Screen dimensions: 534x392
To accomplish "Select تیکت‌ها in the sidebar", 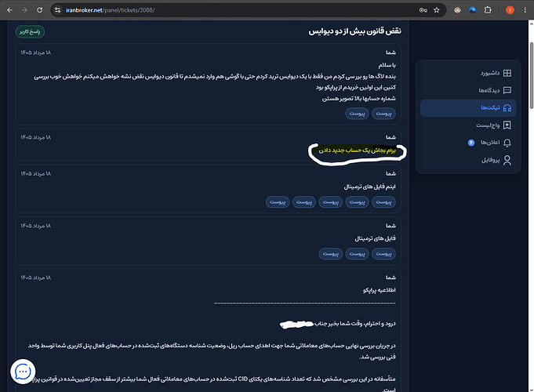I will pyautogui.click(x=468, y=108).
